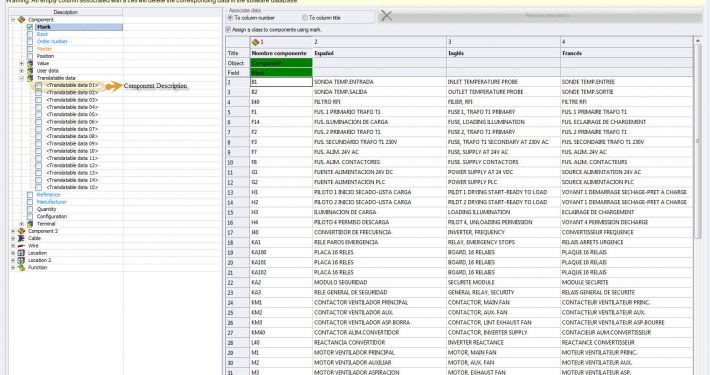Click the Wire node icon

[21, 245]
